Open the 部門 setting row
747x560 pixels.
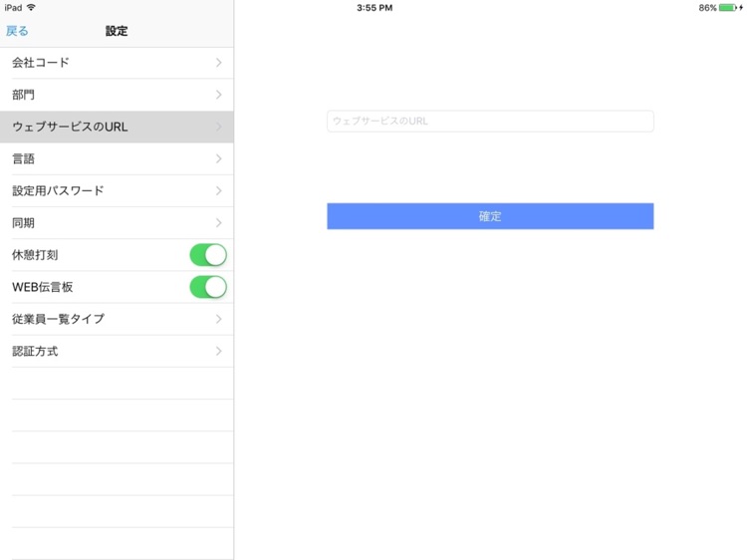[117, 95]
